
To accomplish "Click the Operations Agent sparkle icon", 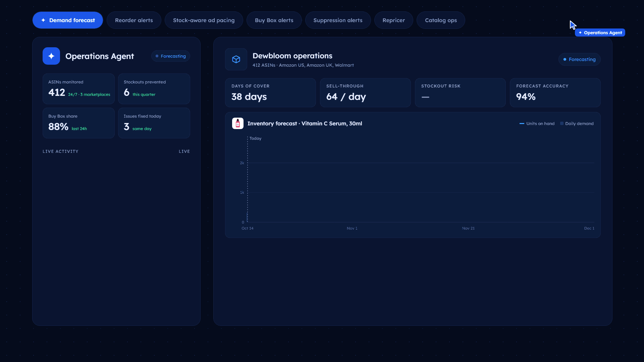I will (51, 56).
